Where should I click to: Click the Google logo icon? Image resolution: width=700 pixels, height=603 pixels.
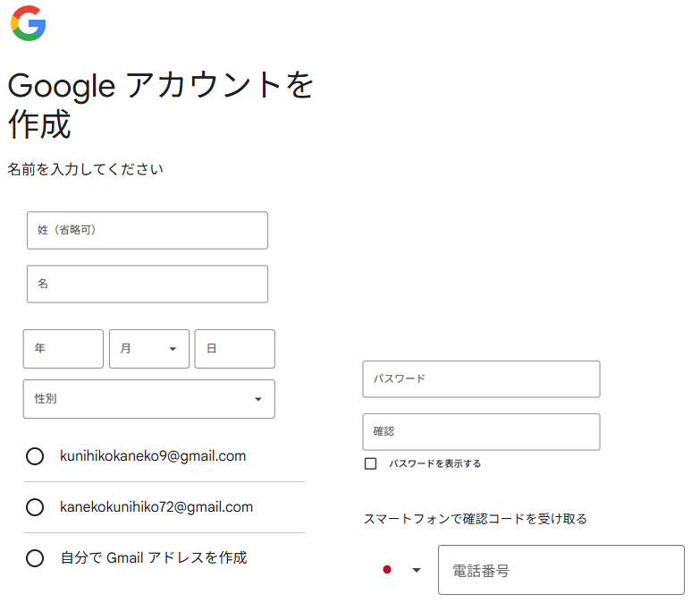29,23
